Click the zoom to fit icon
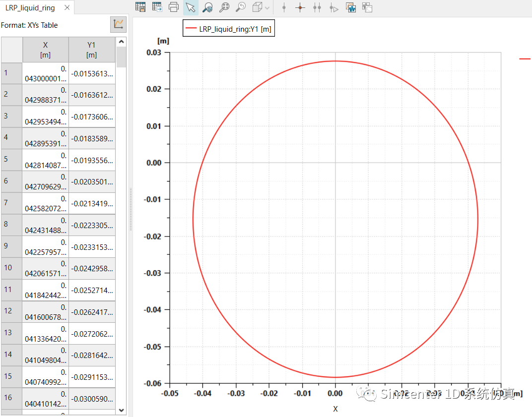The height and width of the screenshot is (417, 532). (224, 7)
